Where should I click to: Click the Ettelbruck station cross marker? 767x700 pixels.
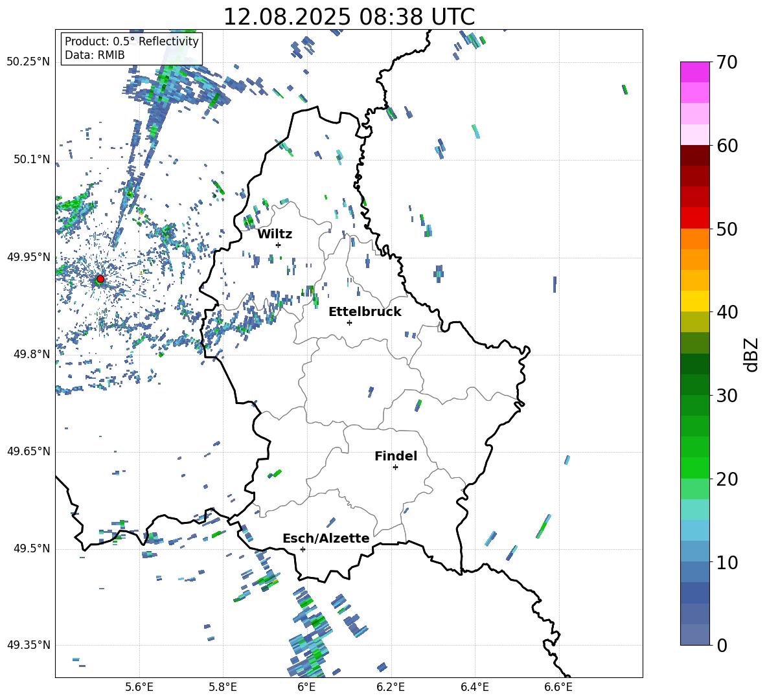click(349, 322)
